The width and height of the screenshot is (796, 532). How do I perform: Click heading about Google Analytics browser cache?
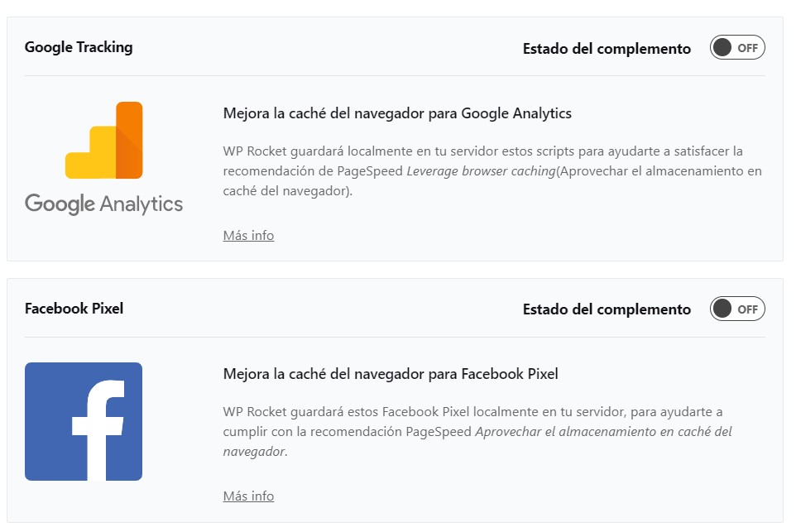coord(397,113)
